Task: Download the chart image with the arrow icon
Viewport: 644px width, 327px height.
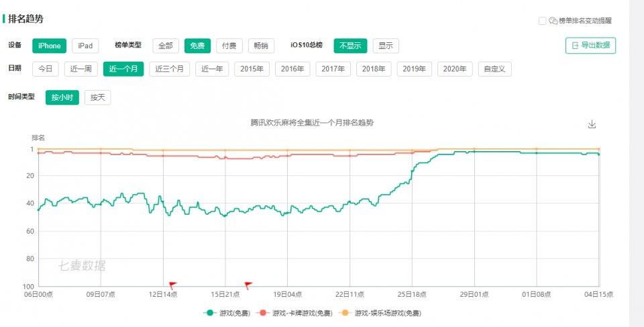Action: pos(592,124)
